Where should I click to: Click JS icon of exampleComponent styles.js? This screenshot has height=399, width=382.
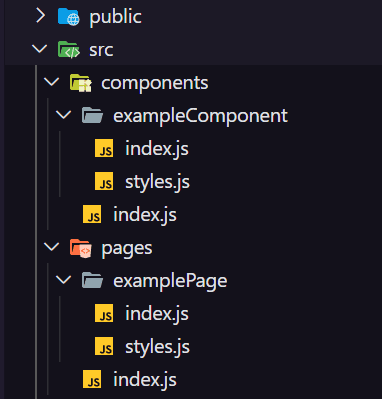(x=104, y=181)
